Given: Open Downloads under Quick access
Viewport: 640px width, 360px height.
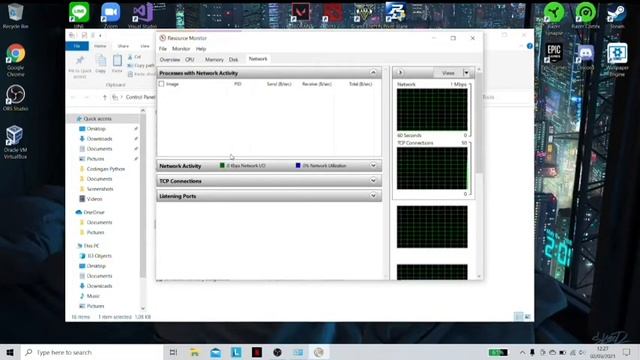Looking at the screenshot, I should [x=99, y=139].
